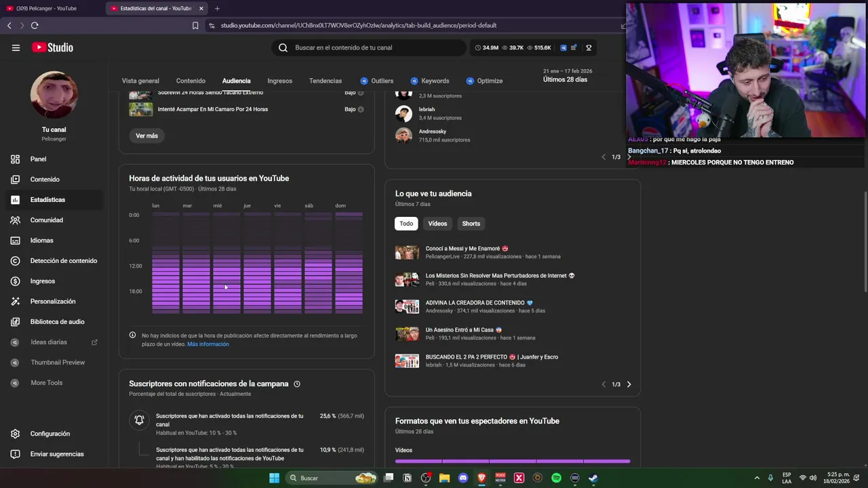Viewport: 868px width, 488px height.
Task: Select the Todo filter chip
Action: click(406, 224)
